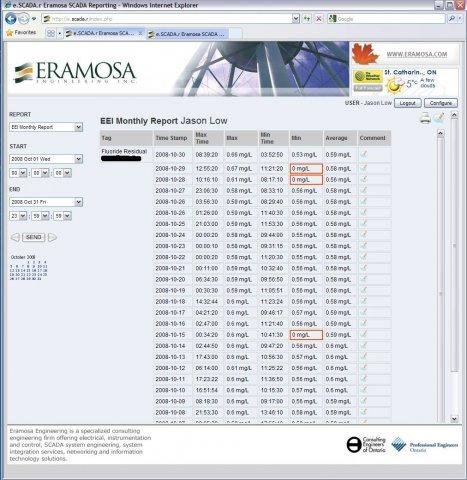The image size is (467, 480).
Task: Open the START hour dropdown
Action: pyautogui.click(x=18, y=173)
